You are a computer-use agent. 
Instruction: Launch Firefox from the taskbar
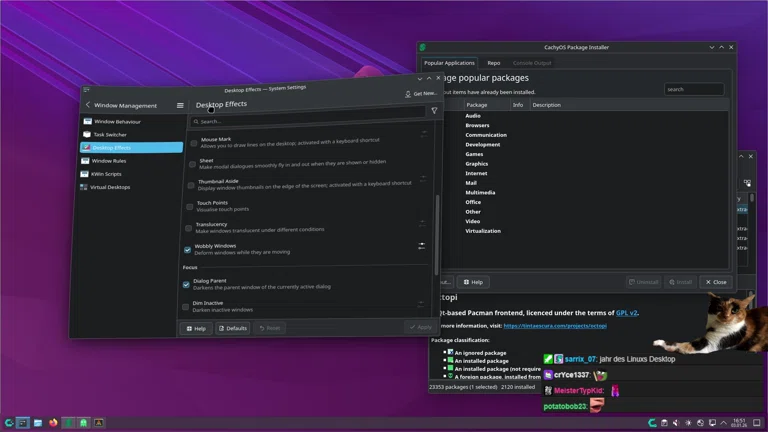click(x=53, y=423)
